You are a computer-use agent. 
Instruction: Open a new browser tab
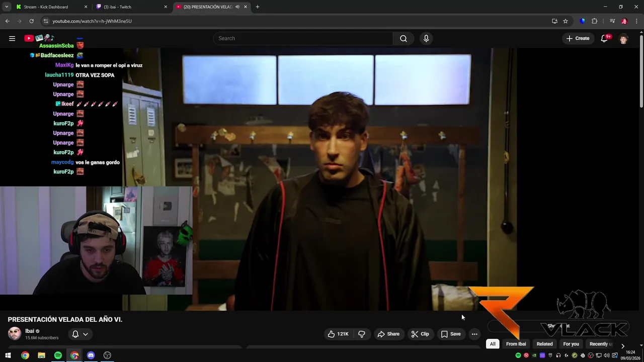coord(258,7)
